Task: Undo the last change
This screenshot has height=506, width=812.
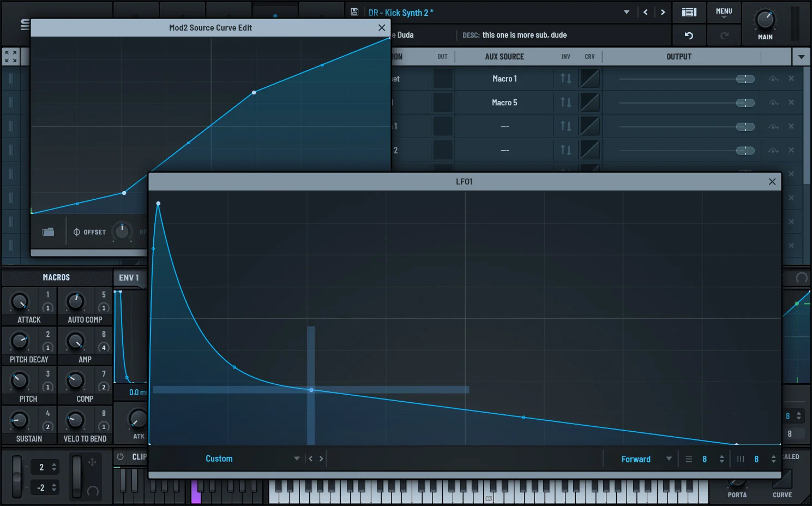Action: click(689, 35)
